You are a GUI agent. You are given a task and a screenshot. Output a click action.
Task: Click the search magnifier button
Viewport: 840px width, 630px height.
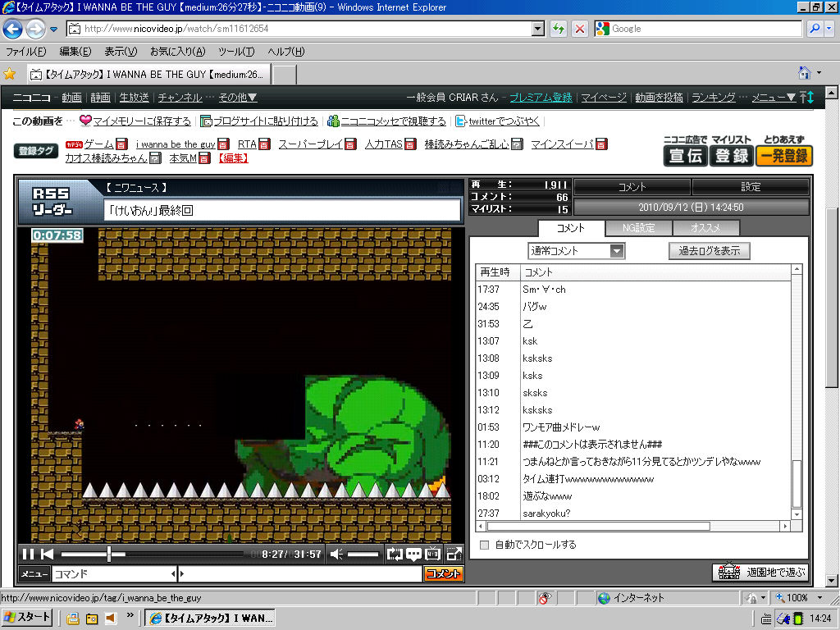[x=815, y=29]
